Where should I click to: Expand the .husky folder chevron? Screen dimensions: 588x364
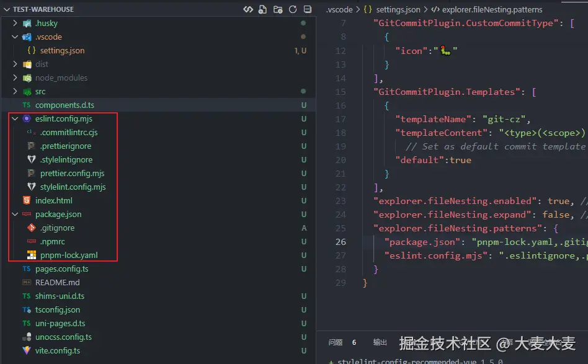[15, 23]
